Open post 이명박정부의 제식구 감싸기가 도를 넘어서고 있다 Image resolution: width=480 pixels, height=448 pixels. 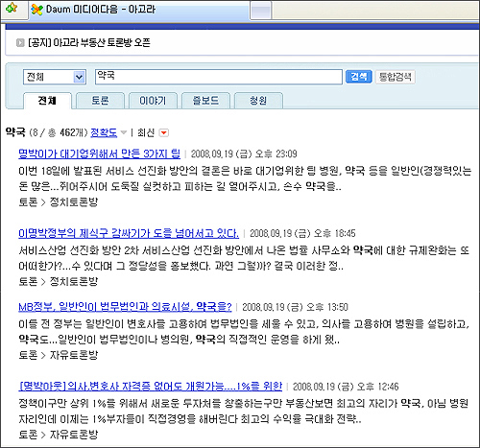tap(129, 233)
